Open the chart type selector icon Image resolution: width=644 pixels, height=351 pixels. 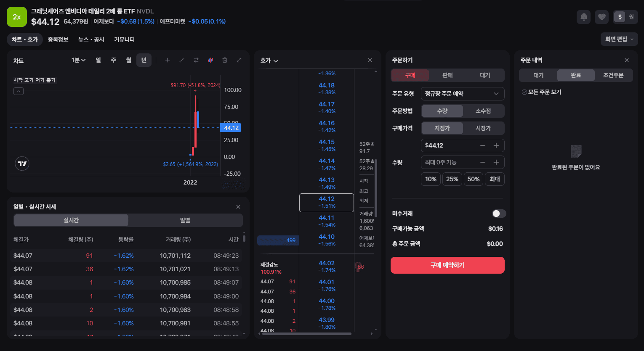210,60
